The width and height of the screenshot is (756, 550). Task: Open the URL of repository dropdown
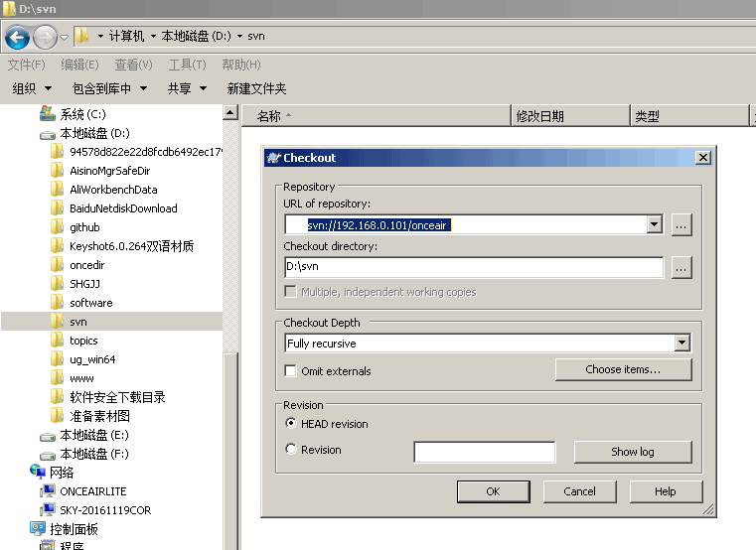point(654,224)
